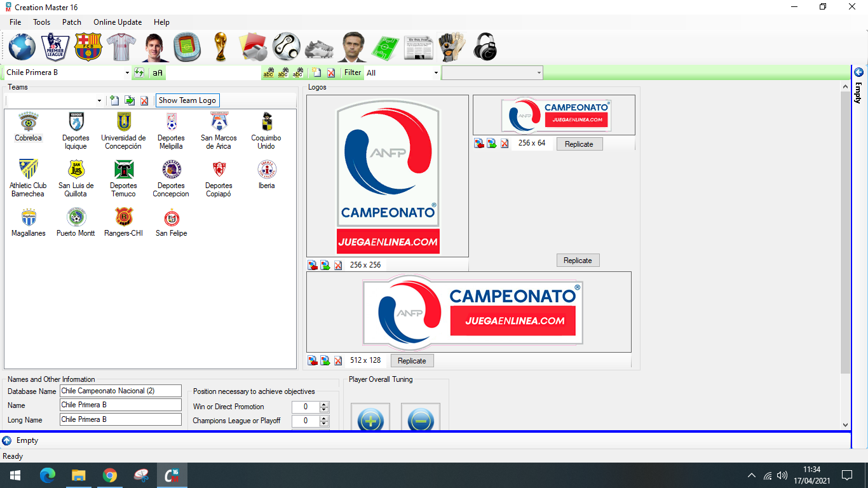This screenshot has width=868, height=488.
Task: Open the Patch menu
Action: pos(72,22)
